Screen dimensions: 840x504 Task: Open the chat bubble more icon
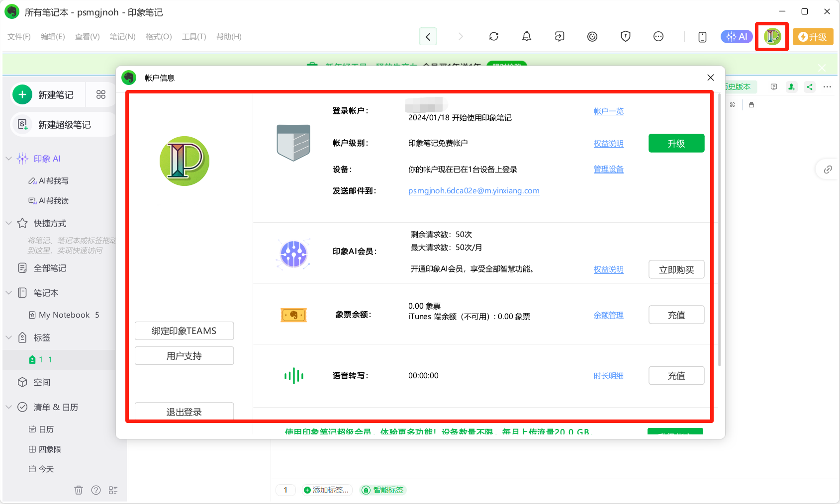point(658,36)
